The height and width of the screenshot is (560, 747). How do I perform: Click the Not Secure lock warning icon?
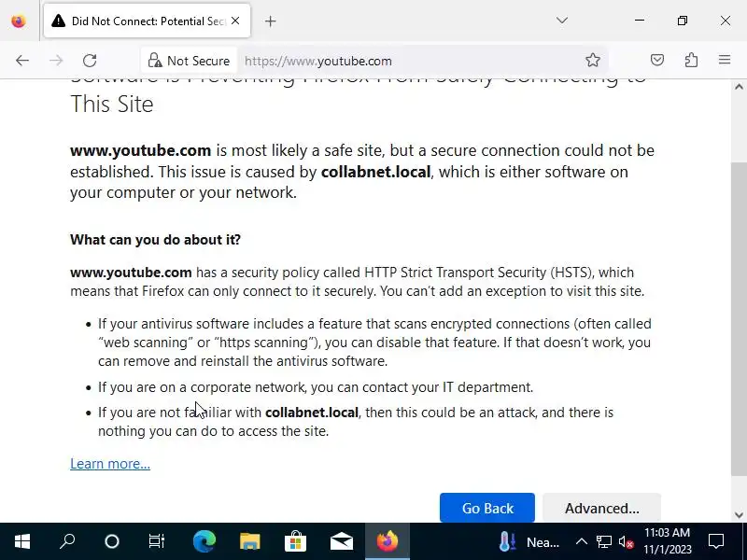155,61
